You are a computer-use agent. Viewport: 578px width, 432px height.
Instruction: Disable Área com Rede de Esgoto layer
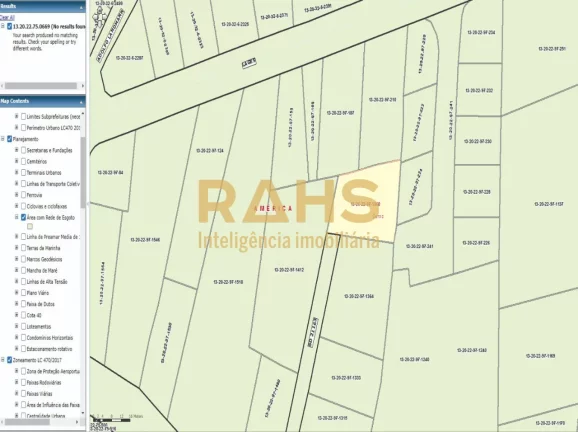click(x=24, y=217)
